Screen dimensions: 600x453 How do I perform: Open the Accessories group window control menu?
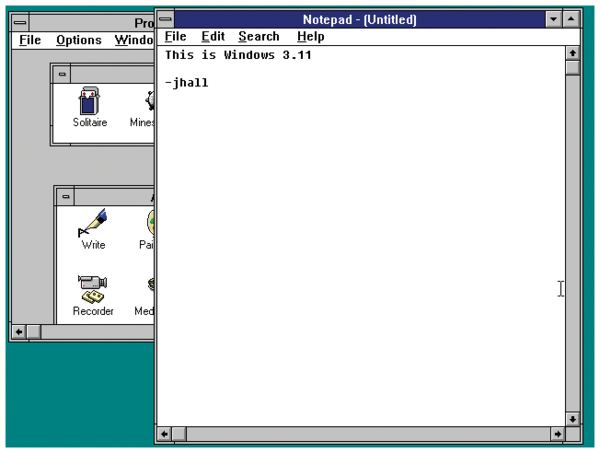point(66,197)
